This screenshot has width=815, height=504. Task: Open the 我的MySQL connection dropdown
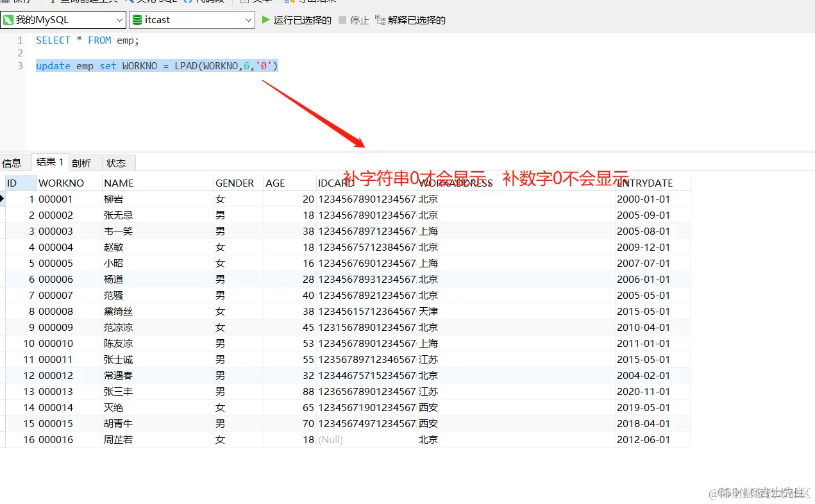tap(63, 20)
